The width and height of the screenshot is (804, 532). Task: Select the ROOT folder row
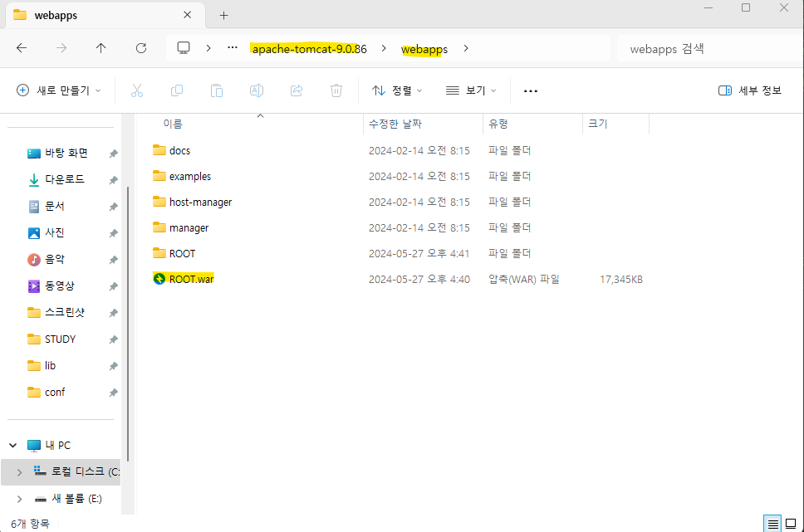coord(400,253)
